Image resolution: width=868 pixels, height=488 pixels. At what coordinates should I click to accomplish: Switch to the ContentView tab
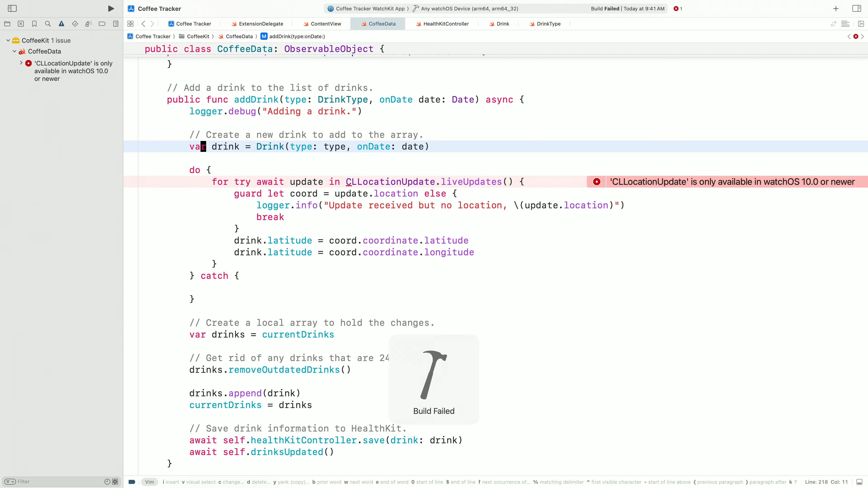[x=325, y=24]
